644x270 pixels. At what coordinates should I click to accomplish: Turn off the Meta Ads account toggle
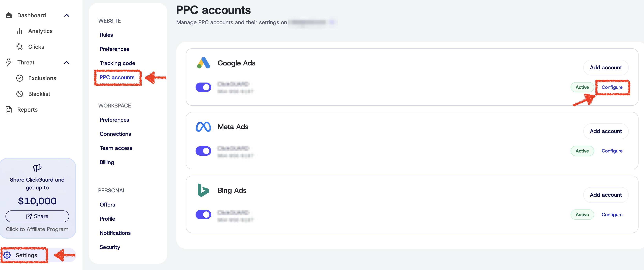203,151
